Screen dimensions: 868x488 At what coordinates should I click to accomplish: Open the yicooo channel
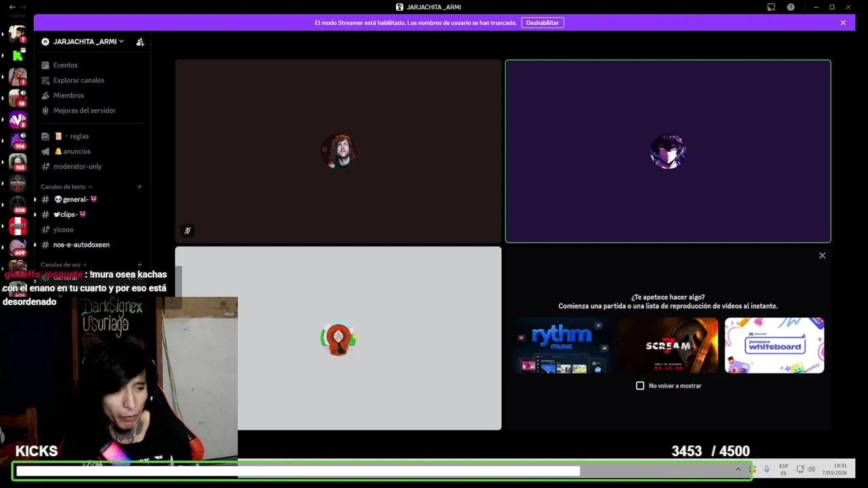click(x=63, y=229)
